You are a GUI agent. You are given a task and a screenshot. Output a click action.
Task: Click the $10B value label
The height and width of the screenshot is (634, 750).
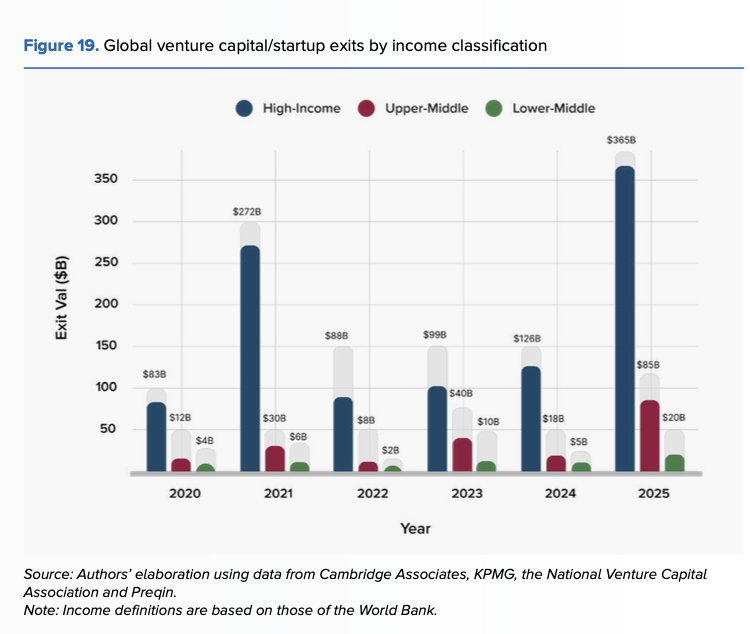click(488, 422)
